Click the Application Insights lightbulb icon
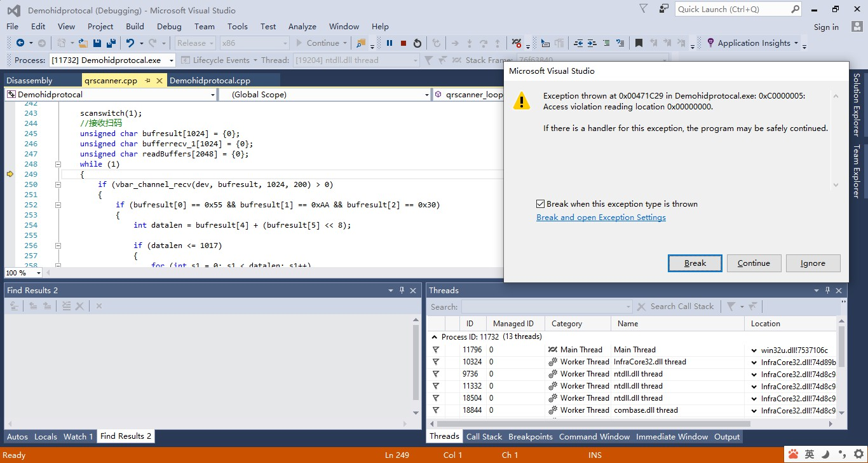This screenshot has width=868, height=463. tap(710, 43)
